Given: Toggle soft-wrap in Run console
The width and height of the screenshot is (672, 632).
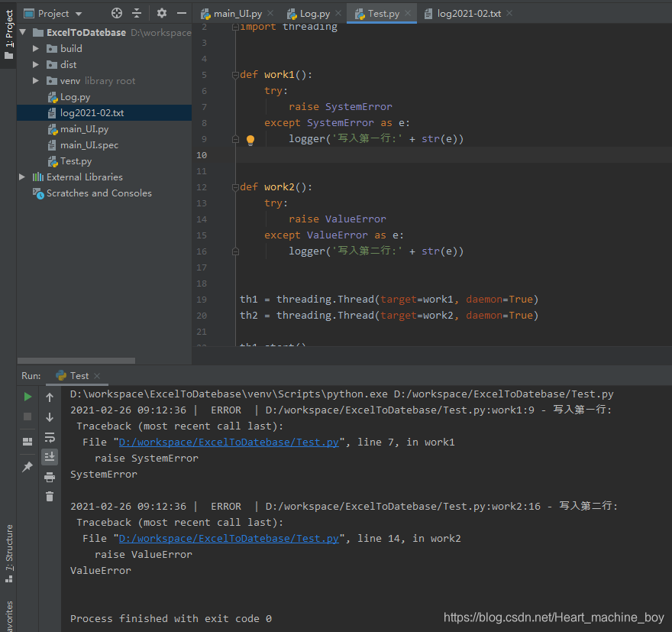Looking at the screenshot, I should [x=50, y=437].
